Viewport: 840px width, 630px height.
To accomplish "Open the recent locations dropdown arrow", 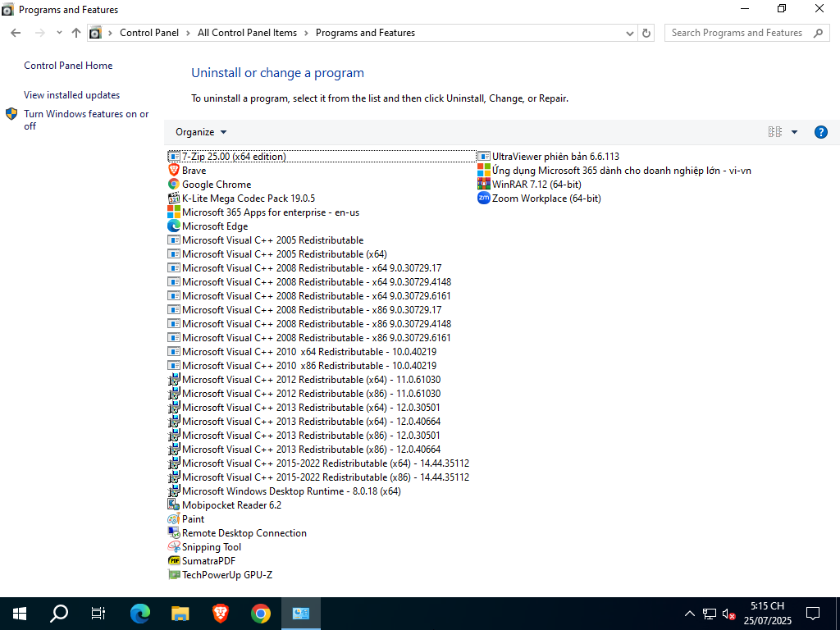I will (x=59, y=33).
